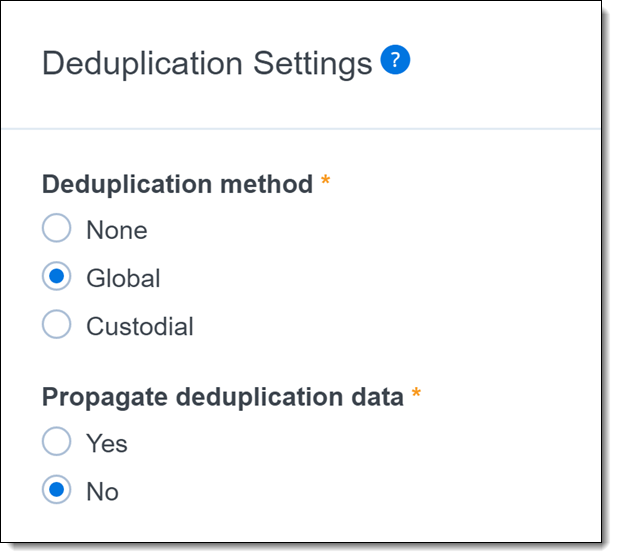Click the "Deduplication Settings" panel heading
The image size is (617, 558).
point(207,64)
